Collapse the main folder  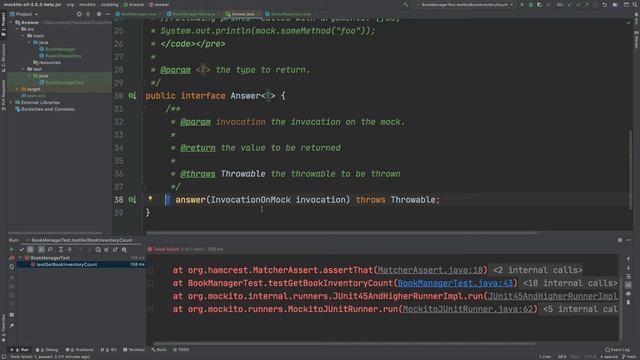(x=23, y=36)
